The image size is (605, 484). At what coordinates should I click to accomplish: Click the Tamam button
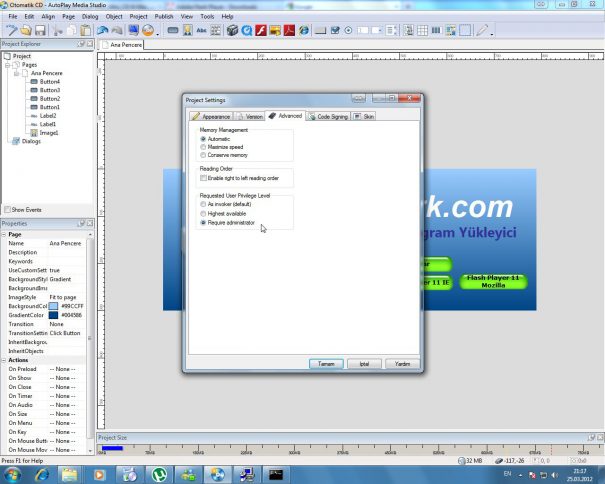click(x=326, y=364)
